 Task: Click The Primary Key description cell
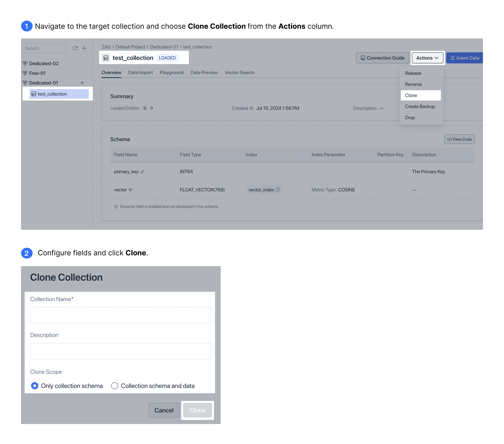[428, 172]
